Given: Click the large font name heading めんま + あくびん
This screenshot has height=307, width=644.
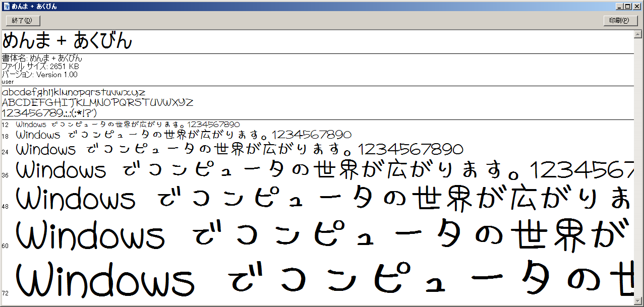Looking at the screenshot, I should (x=67, y=41).
